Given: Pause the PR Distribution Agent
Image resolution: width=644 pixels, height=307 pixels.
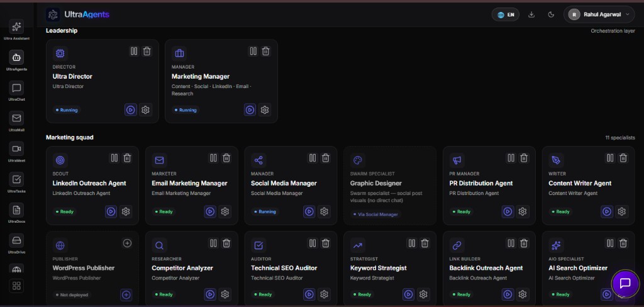Looking at the screenshot, I should 511,158.
